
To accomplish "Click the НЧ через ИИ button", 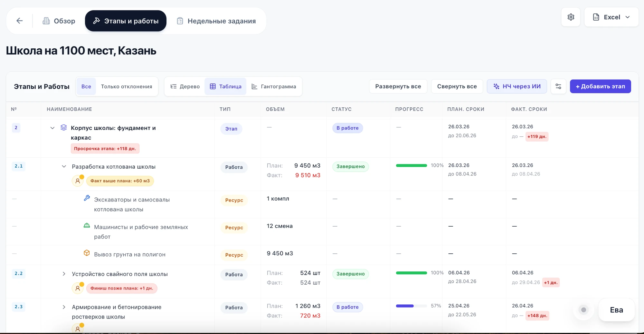I will click(x=517, y=86).
